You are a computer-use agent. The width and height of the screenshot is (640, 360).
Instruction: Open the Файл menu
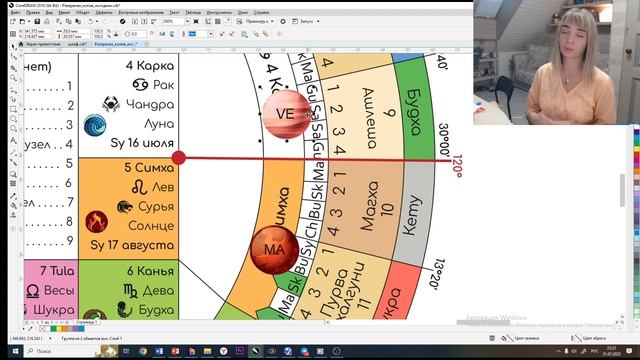click(x=15, y=13)
